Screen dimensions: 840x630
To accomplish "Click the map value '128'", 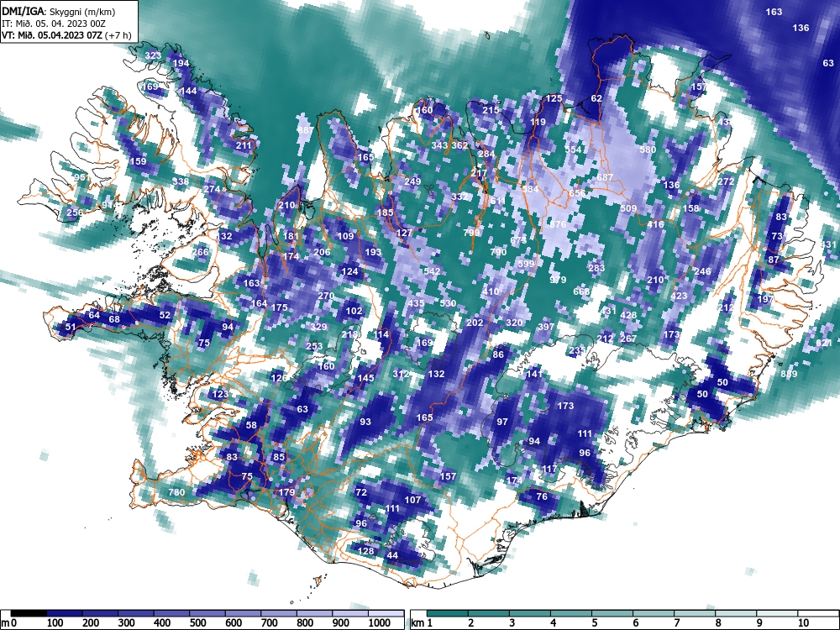I will click(x=365, y=551).
